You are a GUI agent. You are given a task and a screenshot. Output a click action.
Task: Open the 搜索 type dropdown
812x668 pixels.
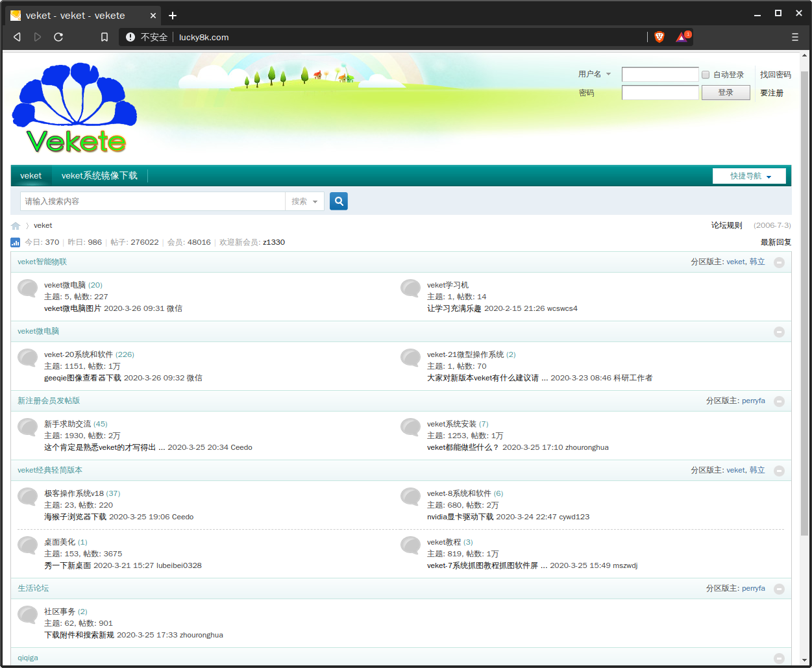304,201
